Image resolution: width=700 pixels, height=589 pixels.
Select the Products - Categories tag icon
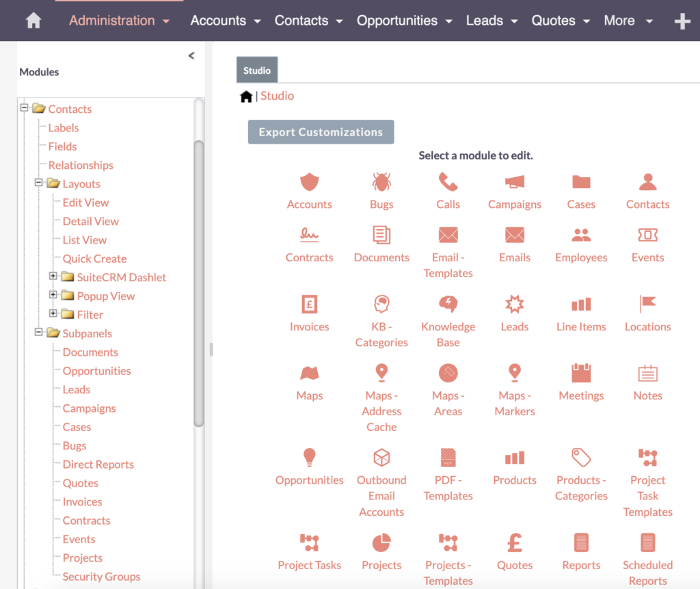coord(581,458)
